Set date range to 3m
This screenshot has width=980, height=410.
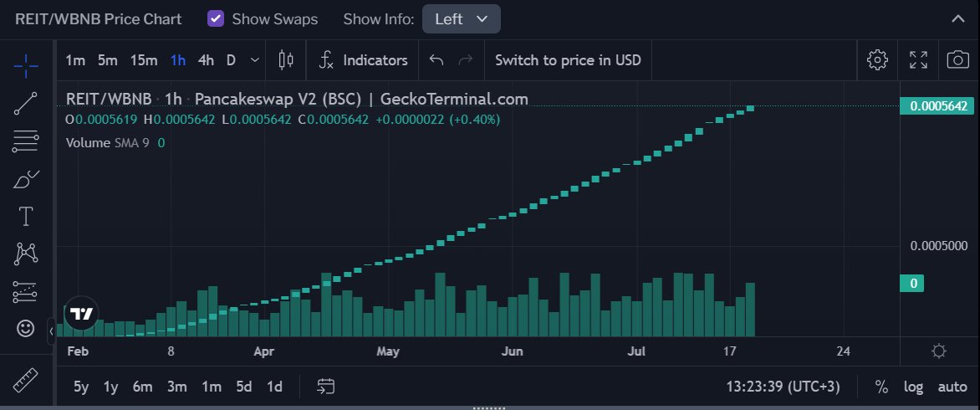tap(177, 387)
